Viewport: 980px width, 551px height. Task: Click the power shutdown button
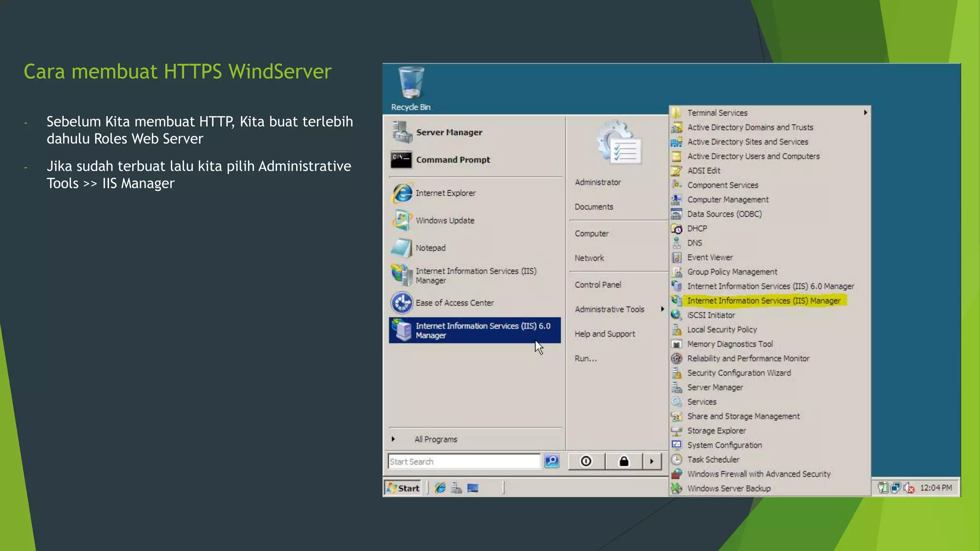pos(586,461)
